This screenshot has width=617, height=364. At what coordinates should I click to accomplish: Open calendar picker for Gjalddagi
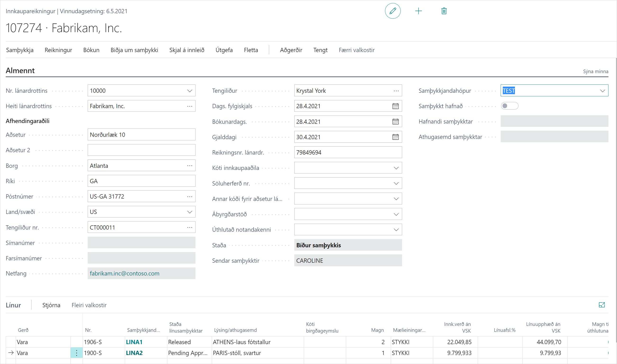point(395,137)
